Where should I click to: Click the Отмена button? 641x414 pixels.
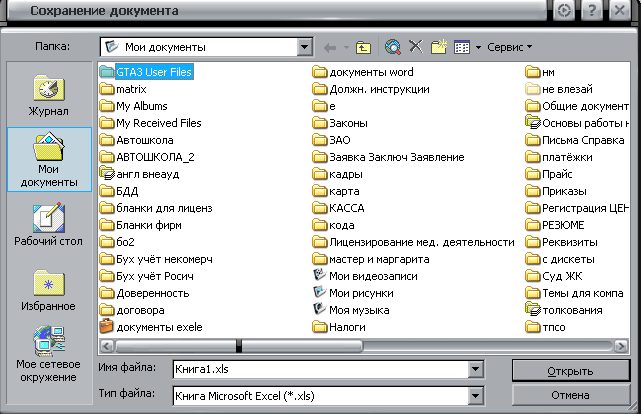(570, 395)
